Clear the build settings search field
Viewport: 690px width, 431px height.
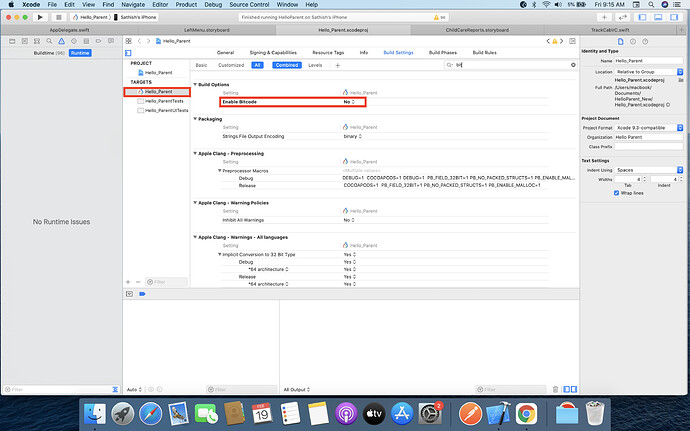click(x=573, y=65)
